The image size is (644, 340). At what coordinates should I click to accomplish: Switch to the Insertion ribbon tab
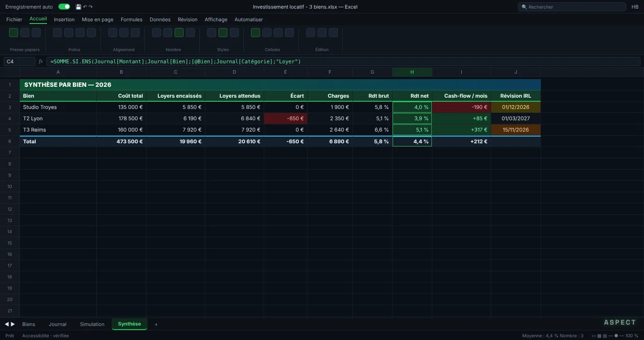point(64,19)
